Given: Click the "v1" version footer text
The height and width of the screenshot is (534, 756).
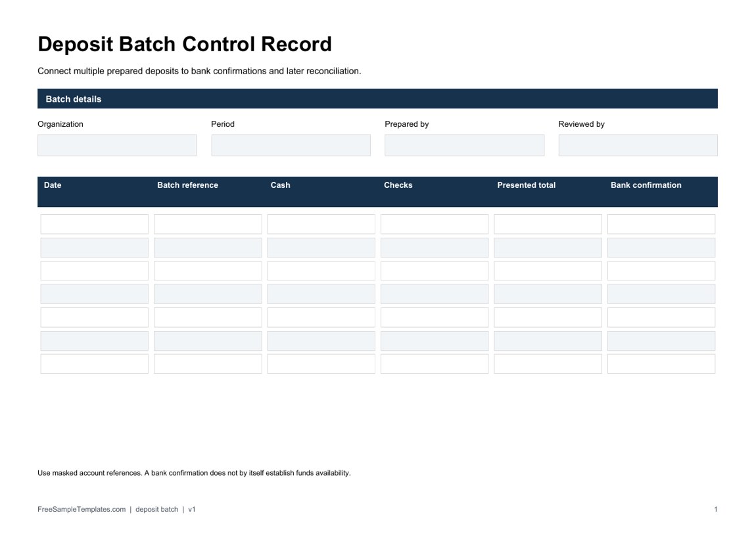Looking at the screenshot, I should (x=192, y=510).
